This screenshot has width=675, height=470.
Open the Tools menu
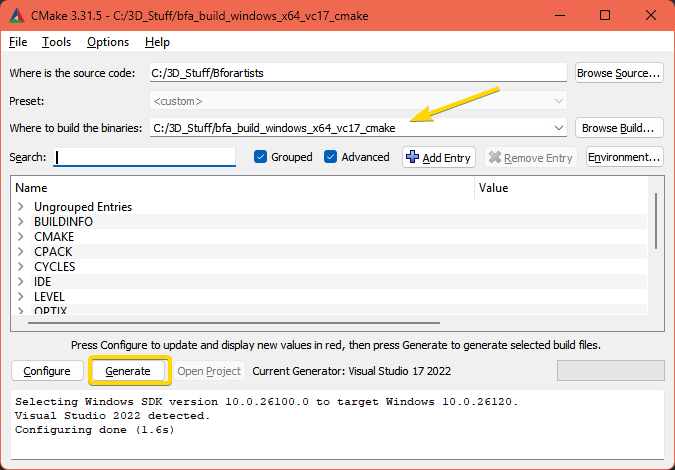coord(56,42)
